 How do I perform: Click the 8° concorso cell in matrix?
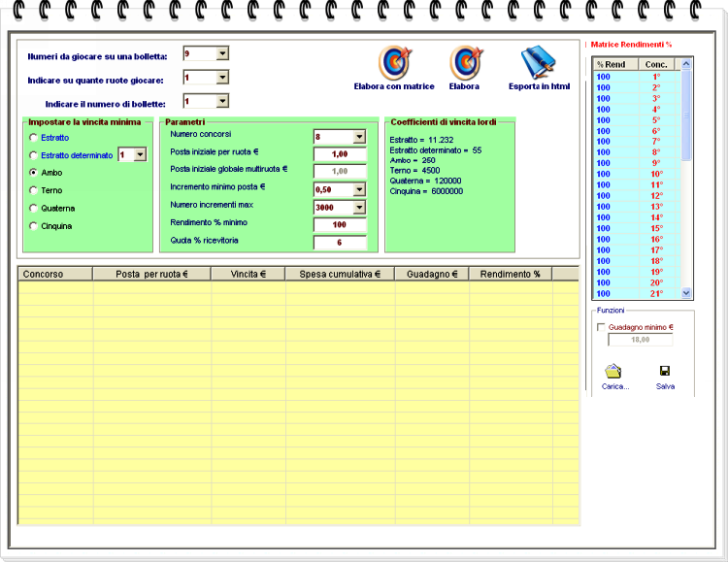(x=657, y=152)
